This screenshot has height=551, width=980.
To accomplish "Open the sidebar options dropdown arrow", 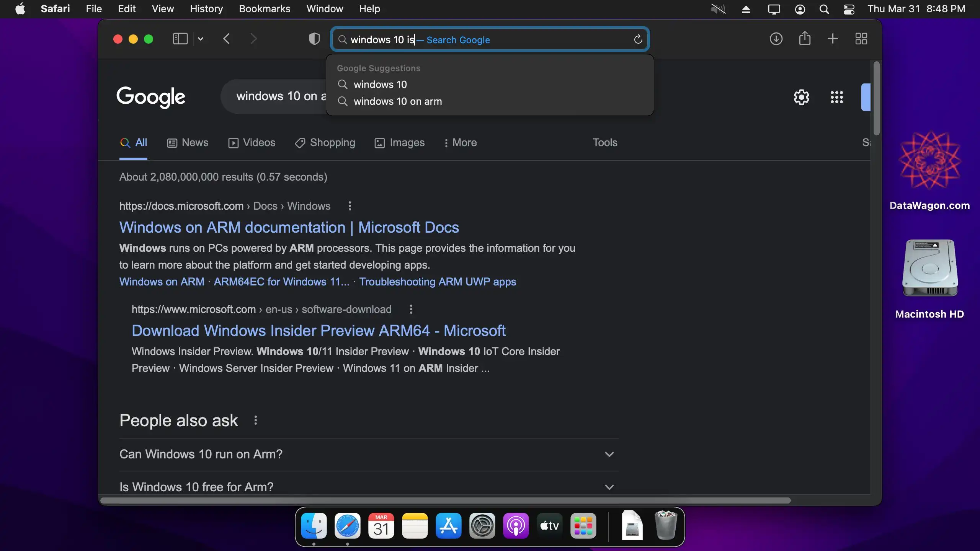I will (201, 39).
